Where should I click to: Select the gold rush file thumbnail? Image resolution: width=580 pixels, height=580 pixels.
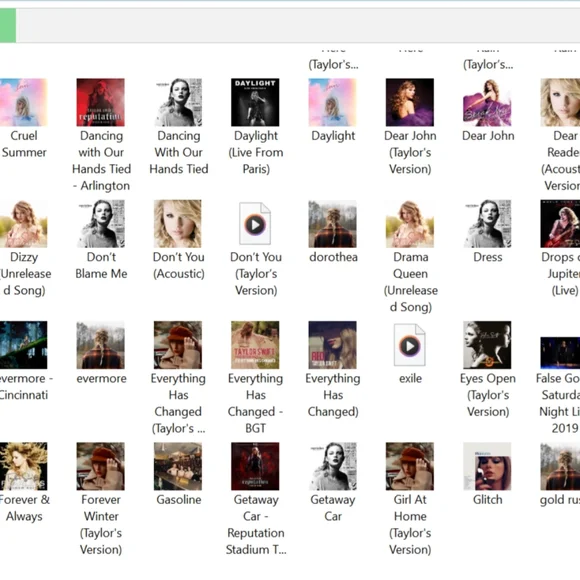point(560,466)
